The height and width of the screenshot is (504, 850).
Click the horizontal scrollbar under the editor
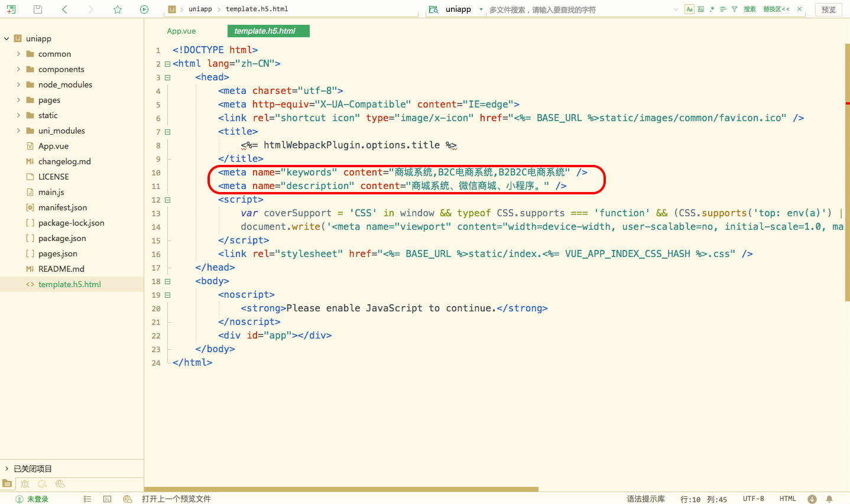pyautogui.click(x=341, y=489)
